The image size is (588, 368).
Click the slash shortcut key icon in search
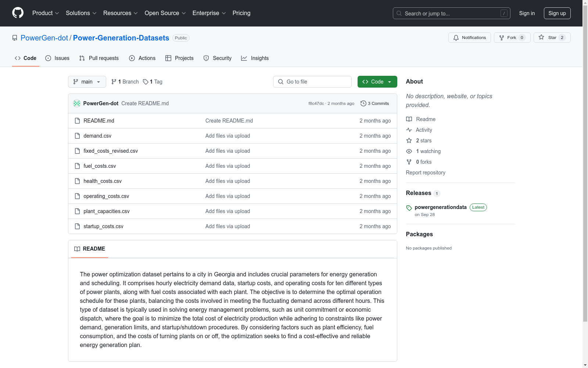pos(504,13)
